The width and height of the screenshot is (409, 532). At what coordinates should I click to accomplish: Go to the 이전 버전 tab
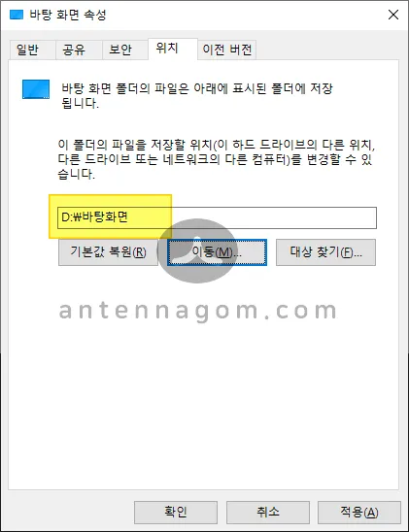(x=226, y=50)
